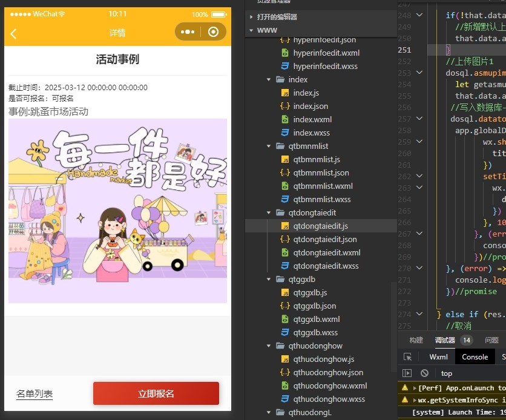Click the braces icon of index.json
Screen dimensions: 506x420
[285, 106]
